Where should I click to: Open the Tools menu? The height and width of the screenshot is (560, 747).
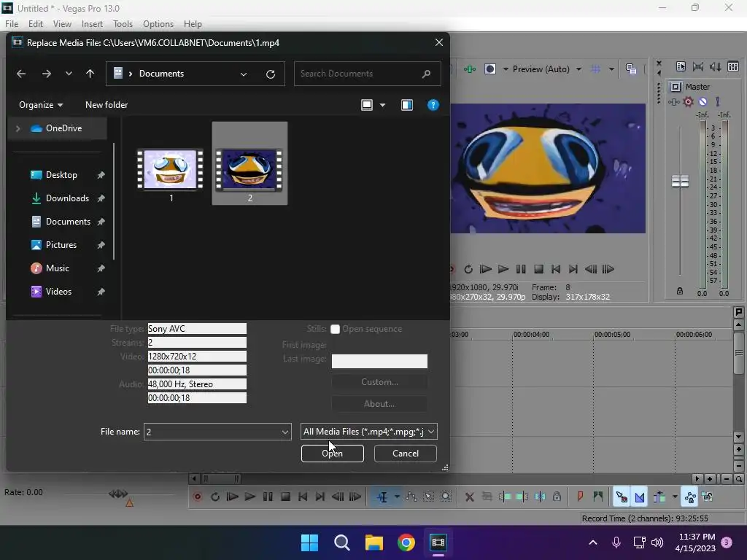pyautogui.click(x=123, y=24)
